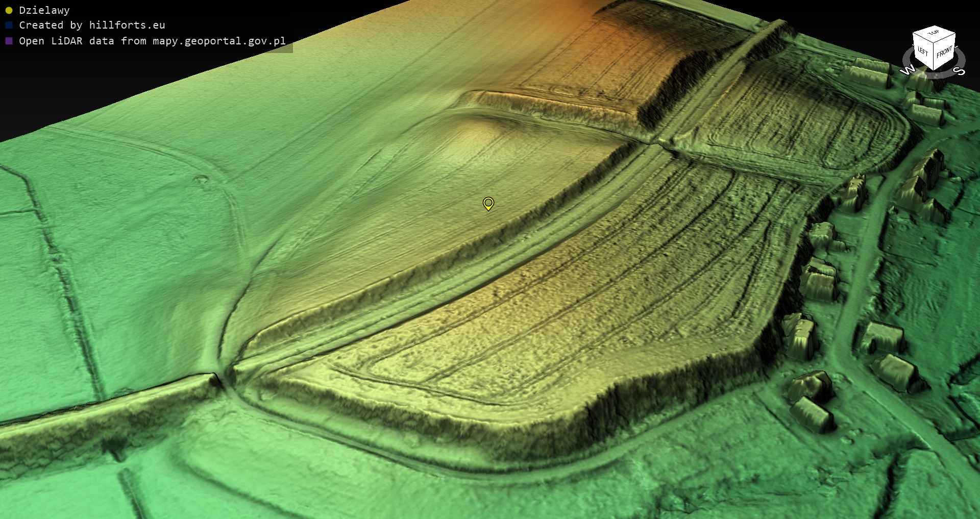
Task: Click the small circular mound in the left field
Action: point(201,179)
